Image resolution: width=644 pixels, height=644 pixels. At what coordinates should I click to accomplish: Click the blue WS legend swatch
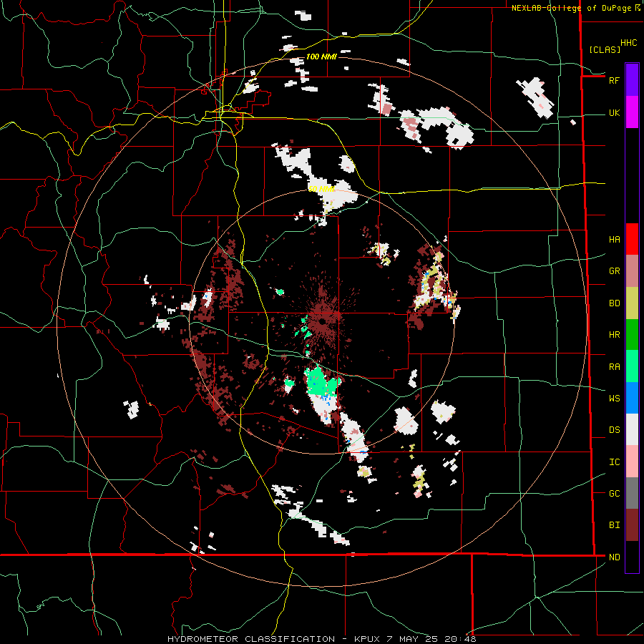632,398
